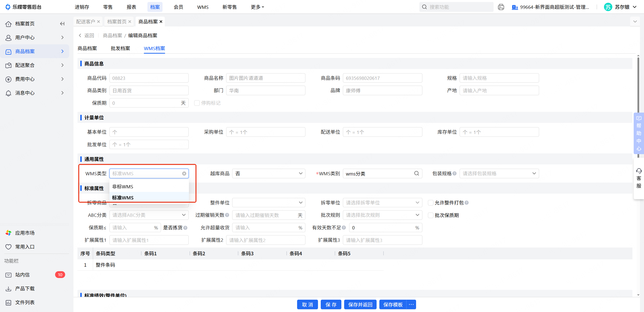Toggle 批次保质期 checkbox

(x=431, y=215)
